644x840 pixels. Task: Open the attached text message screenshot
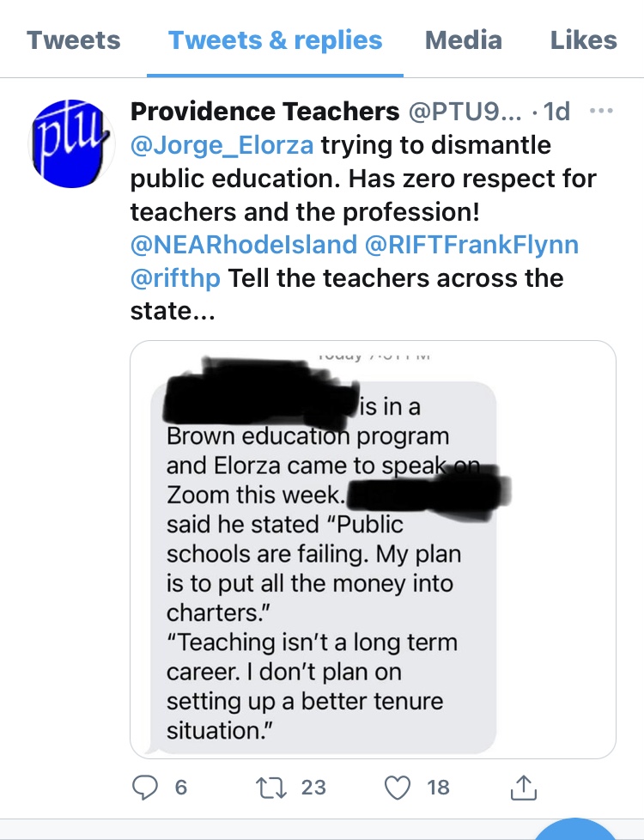pyautogui.click(x=373, y=550)
